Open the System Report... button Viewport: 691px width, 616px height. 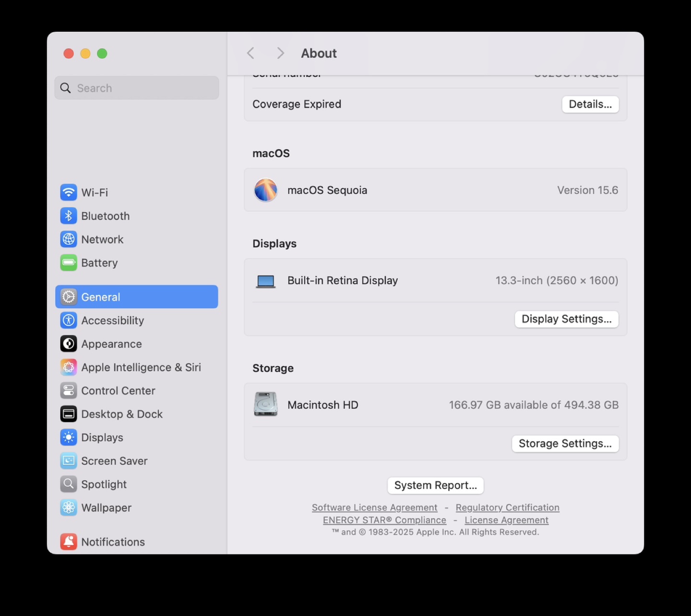(x=435, y=485)
